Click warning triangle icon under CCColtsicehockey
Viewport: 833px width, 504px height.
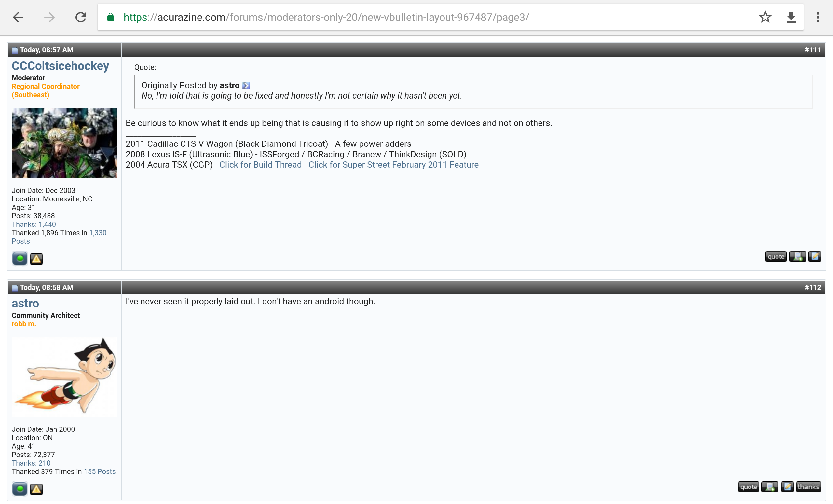(x=36, y=259)
